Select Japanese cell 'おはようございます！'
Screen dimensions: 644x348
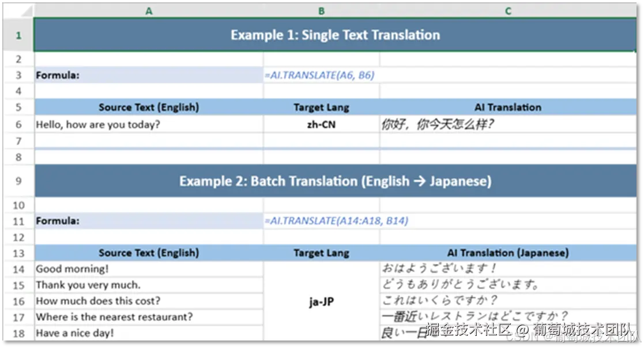(x=508, y=269)
